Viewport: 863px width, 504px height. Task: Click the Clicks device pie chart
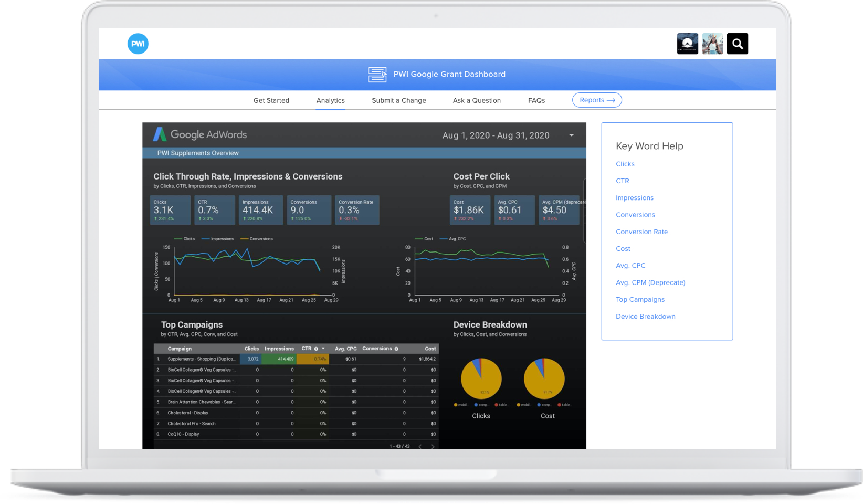481,379
